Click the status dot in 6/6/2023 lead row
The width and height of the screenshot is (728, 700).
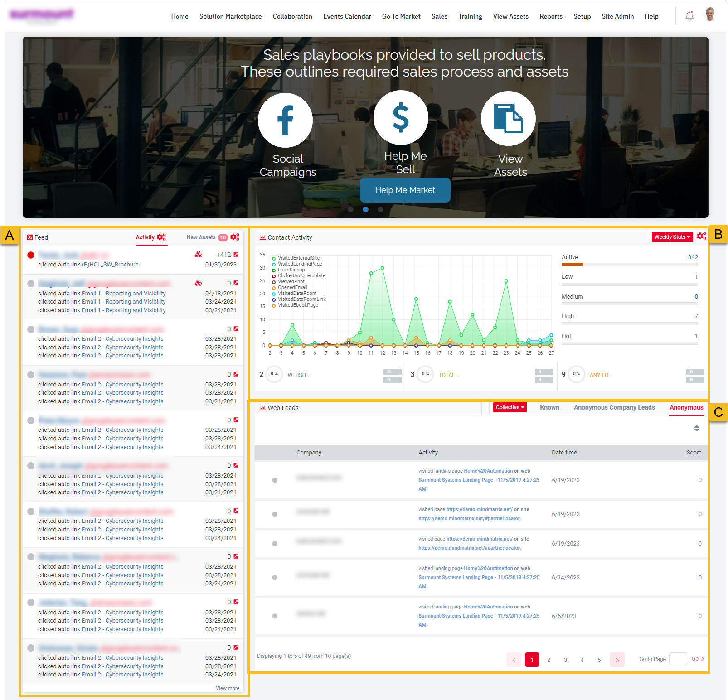(275, 616)
